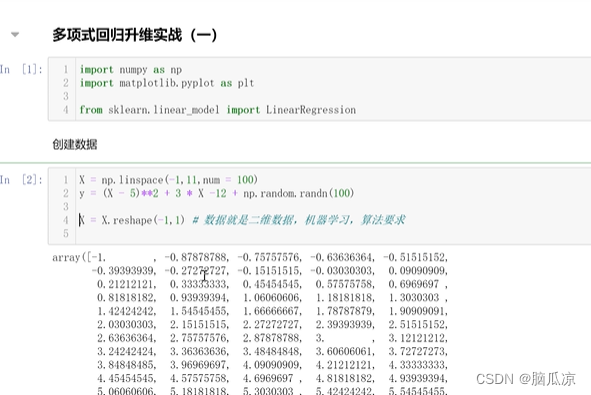Click np.random.randn(100) in cell 2
The width and height of the screenshot is (591, 395).
tap(299, 193)
